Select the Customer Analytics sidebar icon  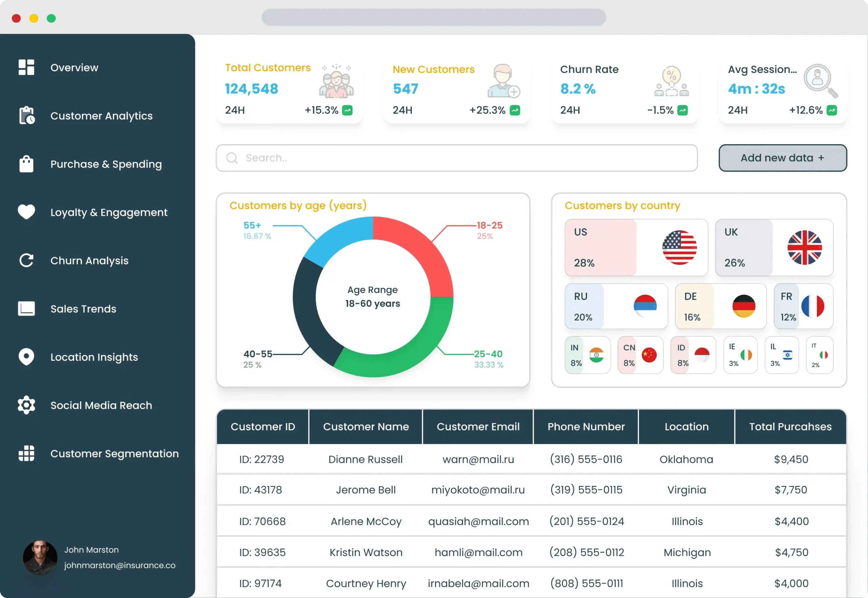[26, 115]
